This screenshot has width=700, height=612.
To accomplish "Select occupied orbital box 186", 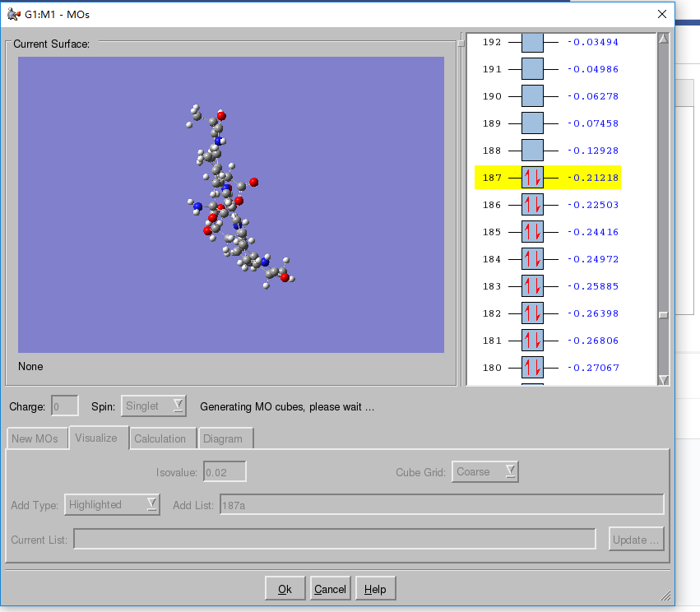I will coord(532,205).
